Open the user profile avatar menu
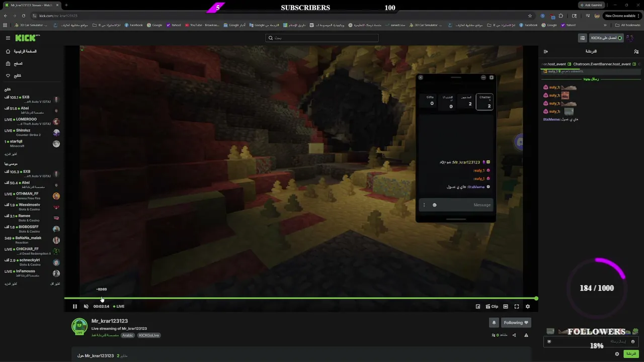 [x=629, y=38]
